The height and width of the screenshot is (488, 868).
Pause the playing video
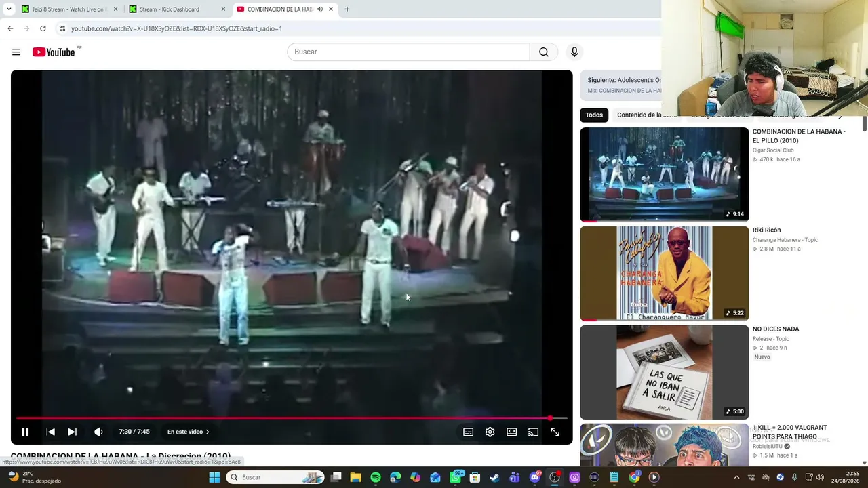(25, 432)
